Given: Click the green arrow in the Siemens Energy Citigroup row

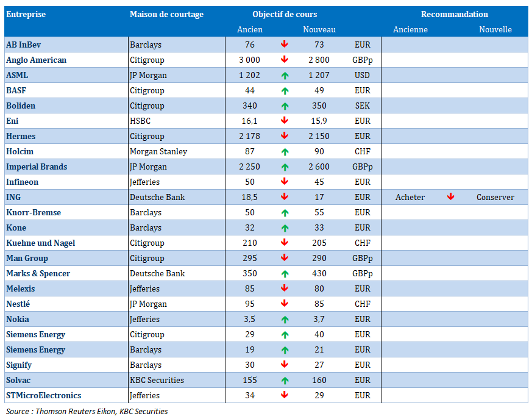Looking at the screenshot, I should coord(285,334).
